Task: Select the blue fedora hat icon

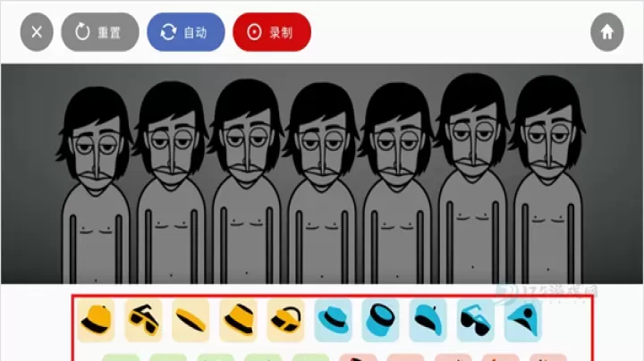Action: [x=333, y=321]
